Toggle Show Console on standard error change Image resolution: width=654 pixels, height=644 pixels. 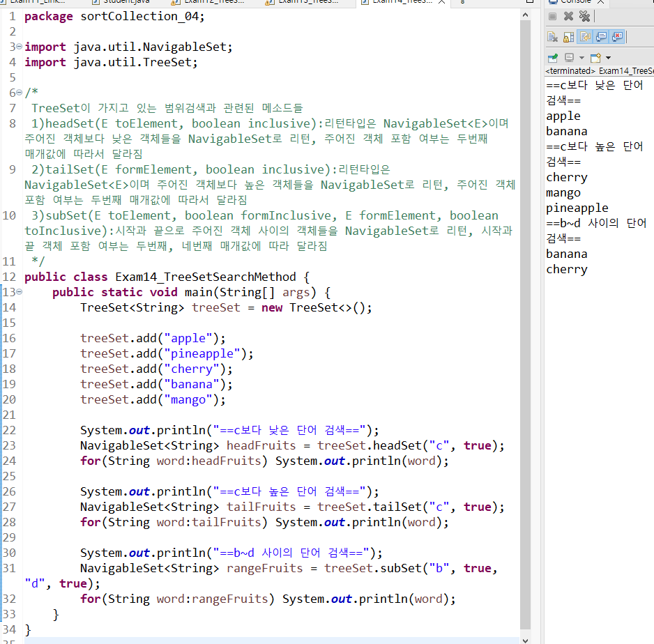617,37
